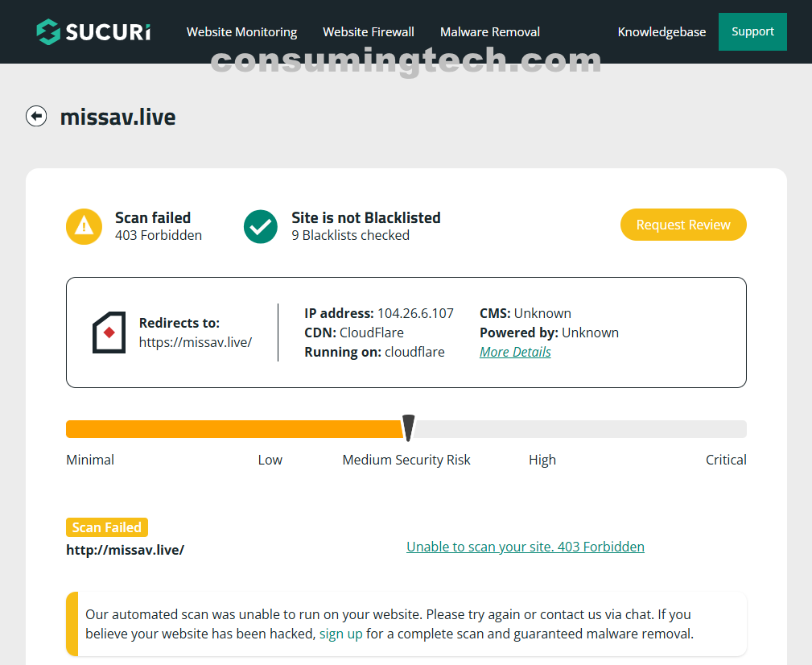Click the redirect URL https://missav.live/

[196, 342]
